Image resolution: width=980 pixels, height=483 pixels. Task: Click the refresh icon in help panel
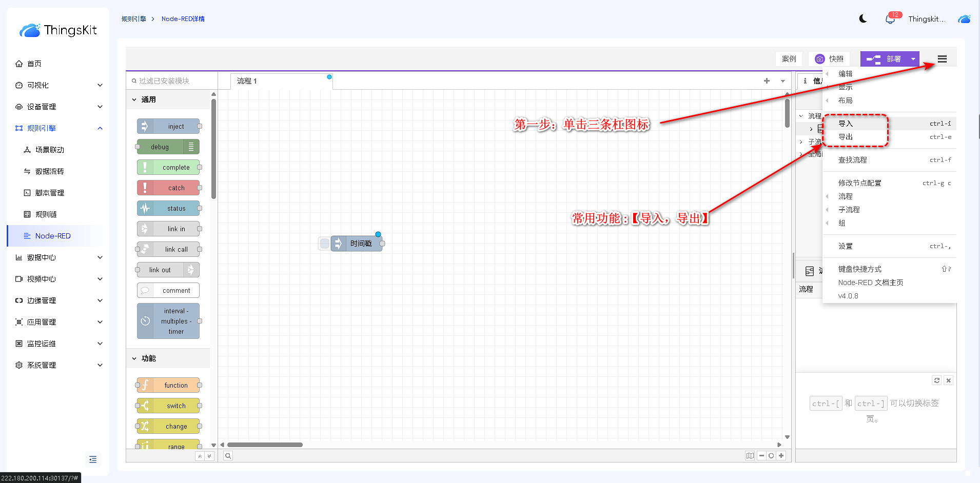pos(937,380)
